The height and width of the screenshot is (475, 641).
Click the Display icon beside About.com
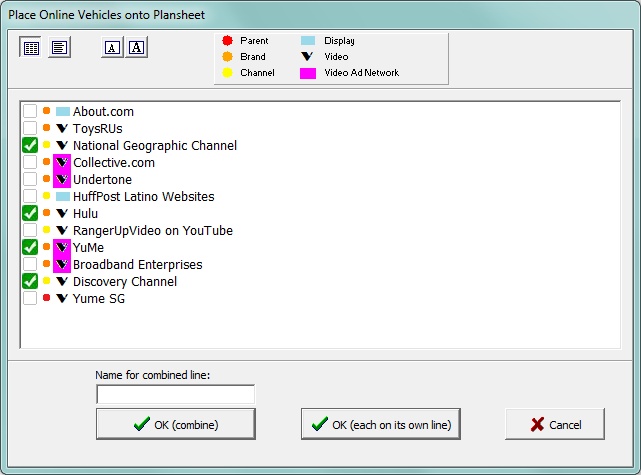pyautogui.click(x=63, y=111)
